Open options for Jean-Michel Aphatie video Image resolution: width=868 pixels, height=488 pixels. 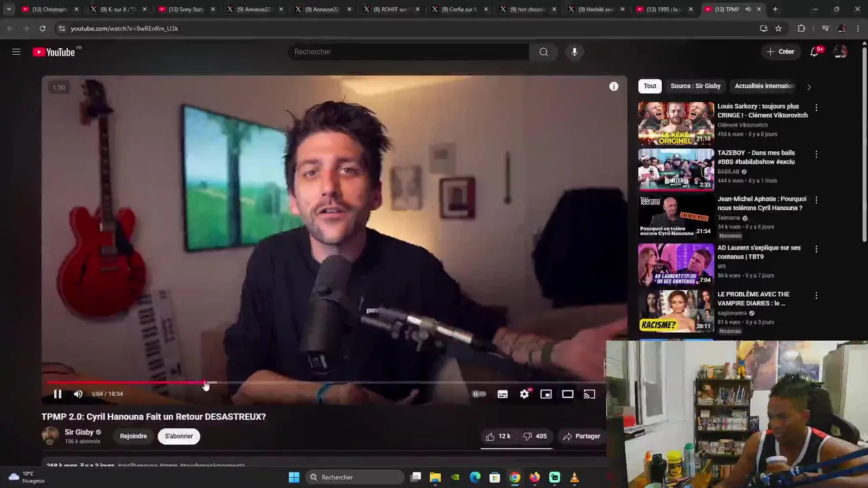[x=816, y=201]
